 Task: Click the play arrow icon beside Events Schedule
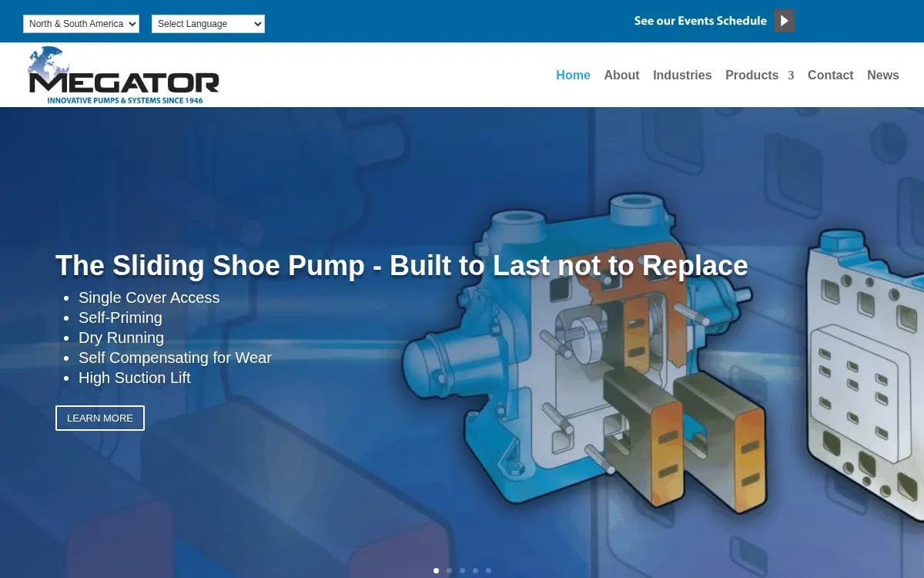click(x=784, y=21)
